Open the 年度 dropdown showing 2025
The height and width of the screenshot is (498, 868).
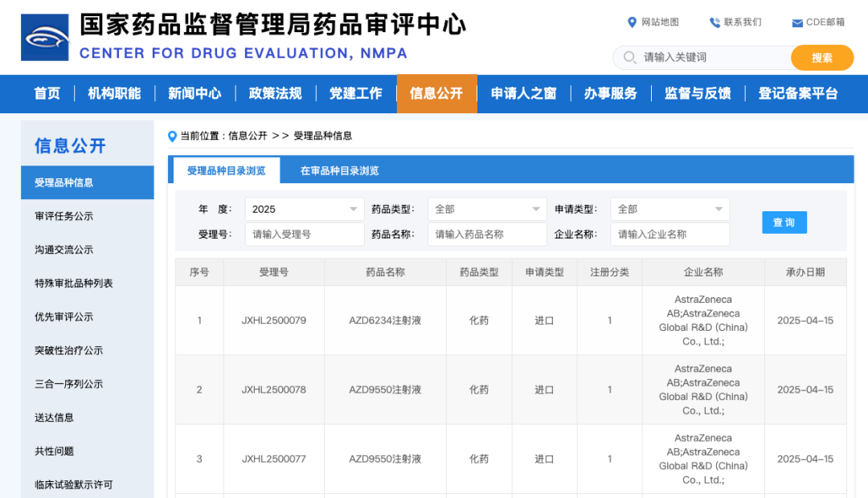[304, 209]
